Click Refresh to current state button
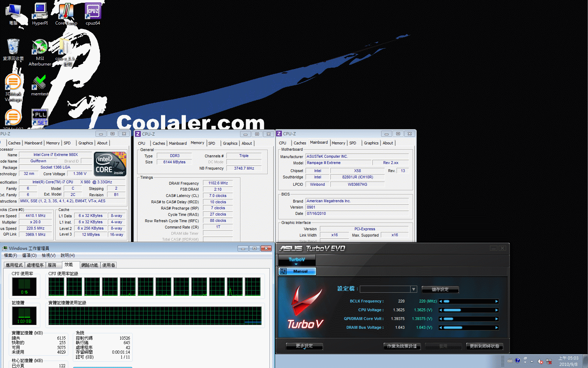 tap(484, 346)
